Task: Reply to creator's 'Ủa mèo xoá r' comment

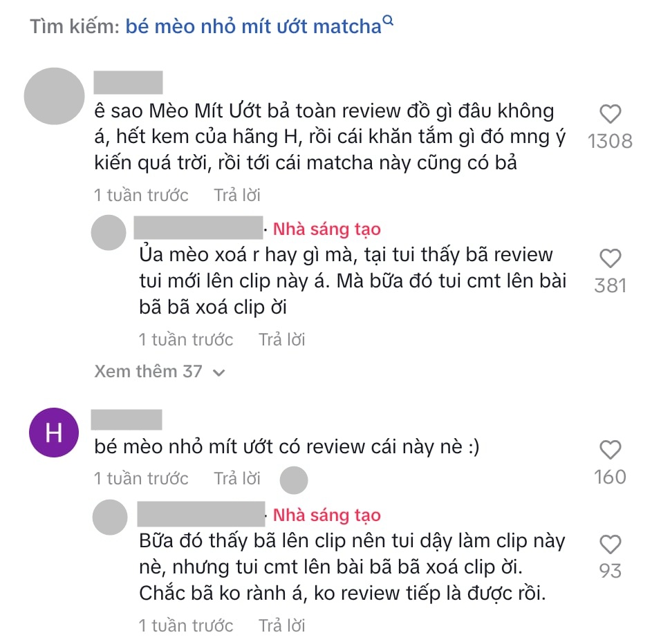Action: [281, 339]
